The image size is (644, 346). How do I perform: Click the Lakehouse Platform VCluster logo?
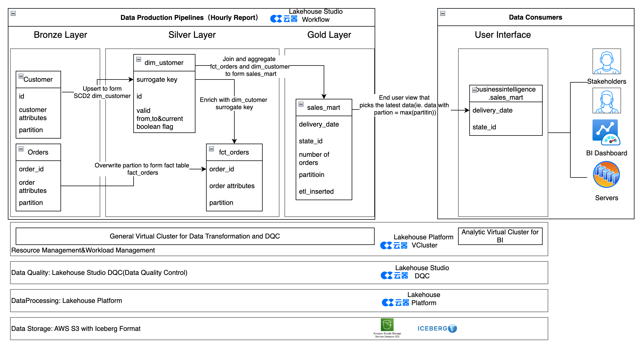point(394,246)
